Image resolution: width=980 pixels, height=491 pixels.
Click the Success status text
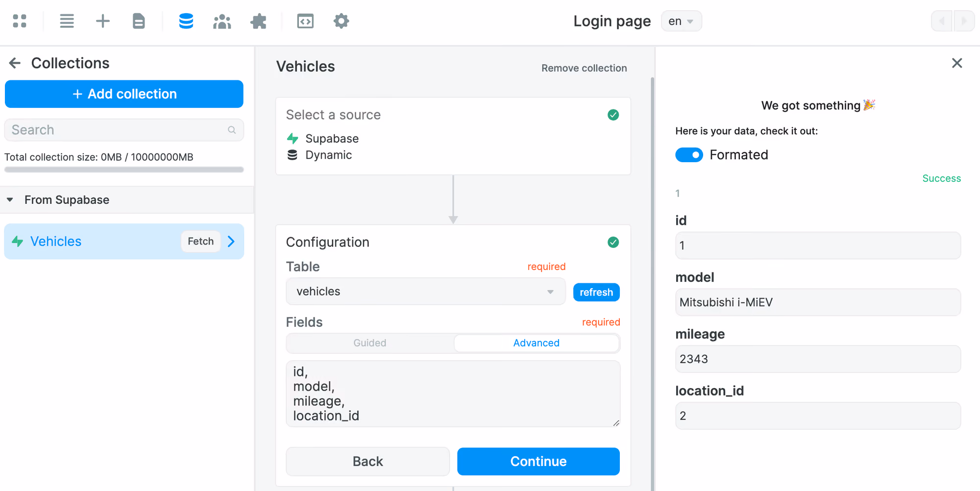(941, 178)
